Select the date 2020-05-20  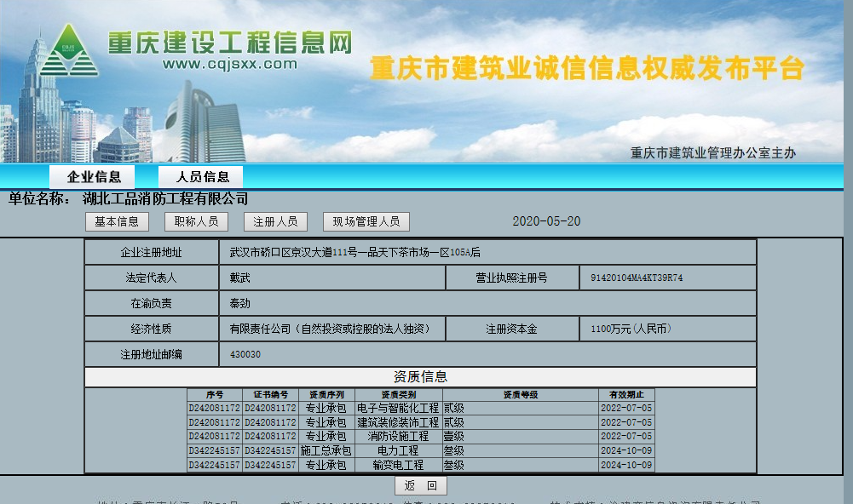tap(546, 221)
